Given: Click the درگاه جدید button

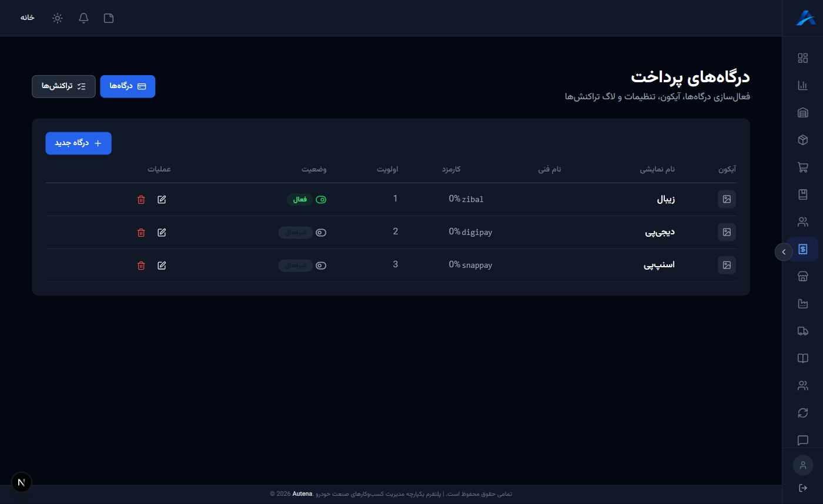Looking at the screenshot, I should [78, 143].
